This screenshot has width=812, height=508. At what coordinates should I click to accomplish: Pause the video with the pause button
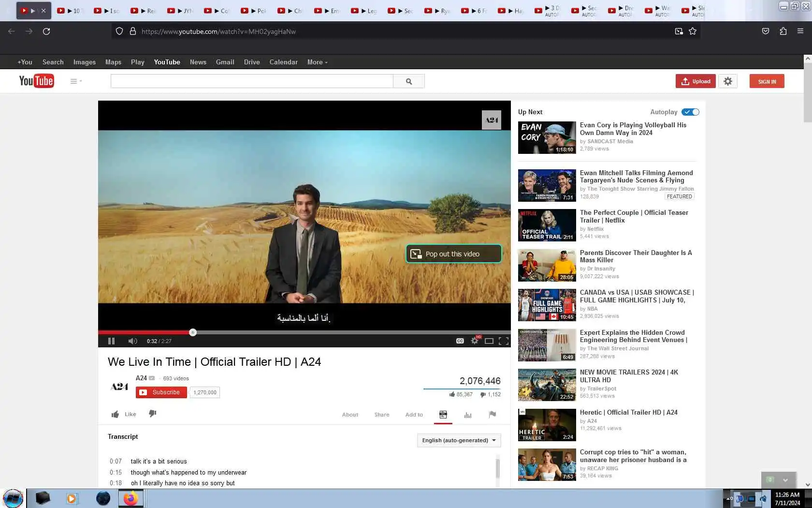(111, 341)
